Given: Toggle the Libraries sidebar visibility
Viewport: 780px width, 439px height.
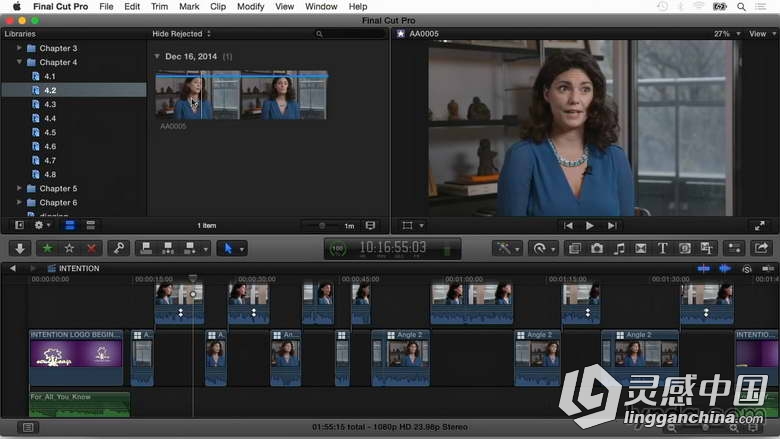Looking at the screenshot, I should coord(19,225).
